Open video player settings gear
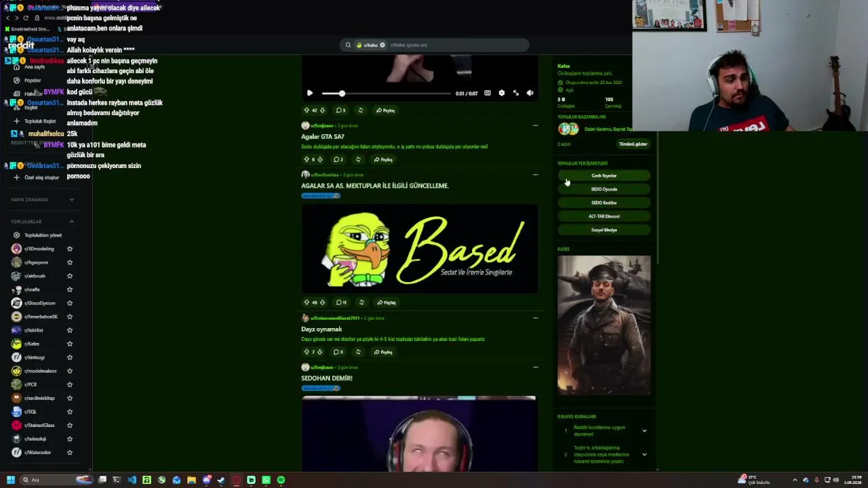 (x=501, y=93)
